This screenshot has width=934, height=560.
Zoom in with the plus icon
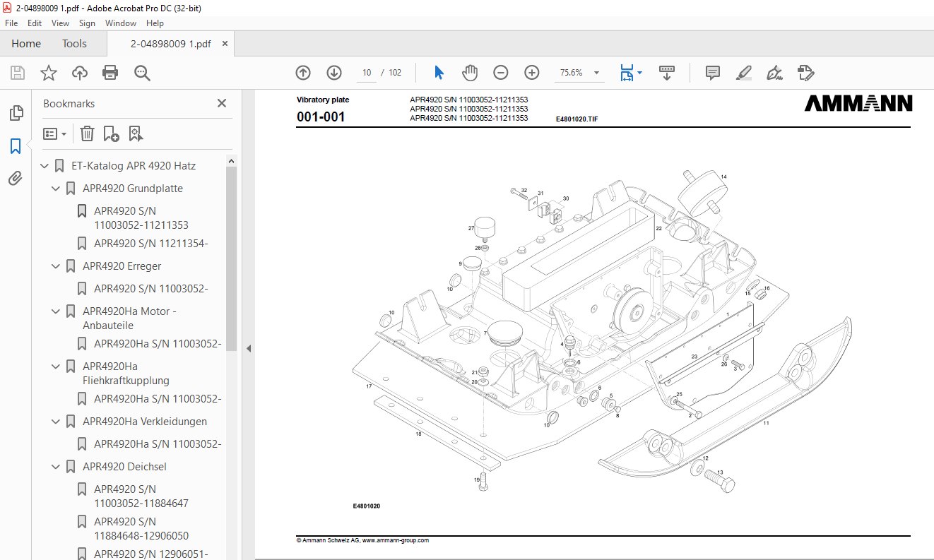click(532, 73)
